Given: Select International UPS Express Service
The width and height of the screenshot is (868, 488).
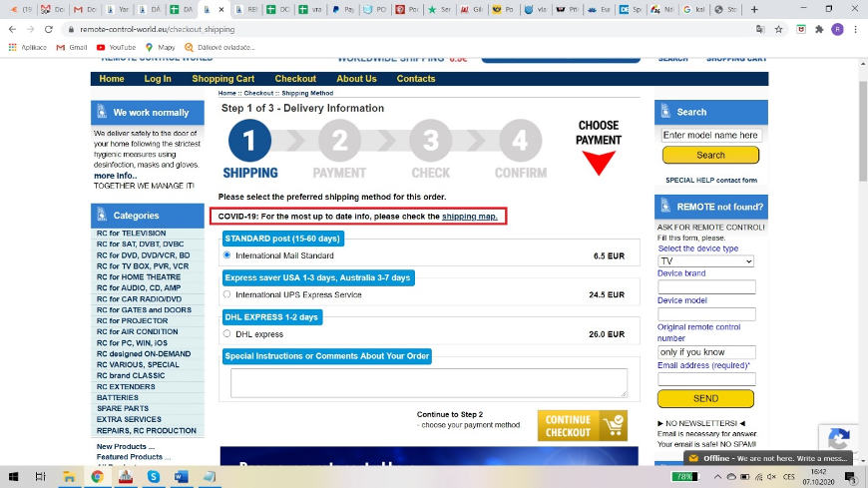Looking at the screenshot, I should click(x=226, y=294).
